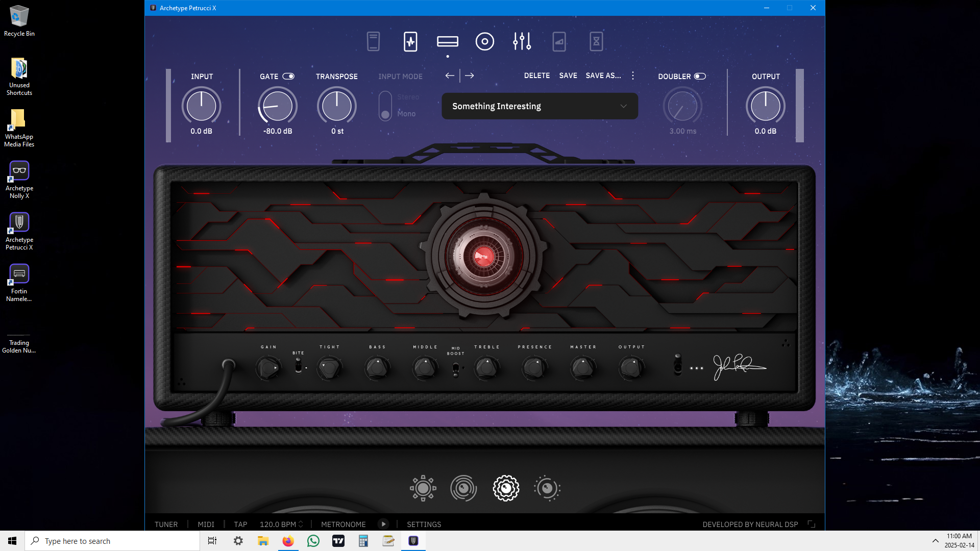Open preset options three-dot menu
980x551 pixels.
click(x=633, y=76)
